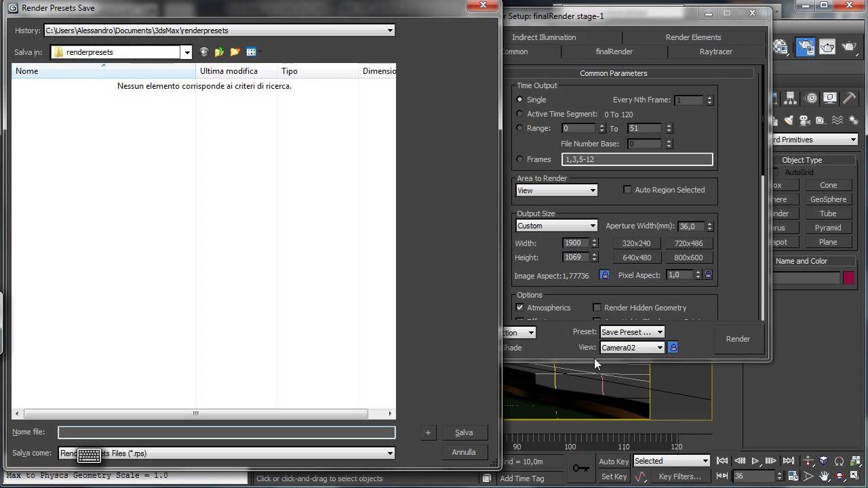Select the Range radio button
The height and width of the screenshot is (488, 868).
coord(520,128)
